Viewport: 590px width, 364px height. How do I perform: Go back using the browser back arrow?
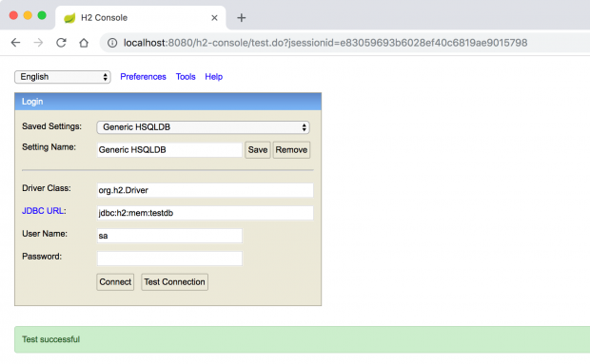pos(15,43)
